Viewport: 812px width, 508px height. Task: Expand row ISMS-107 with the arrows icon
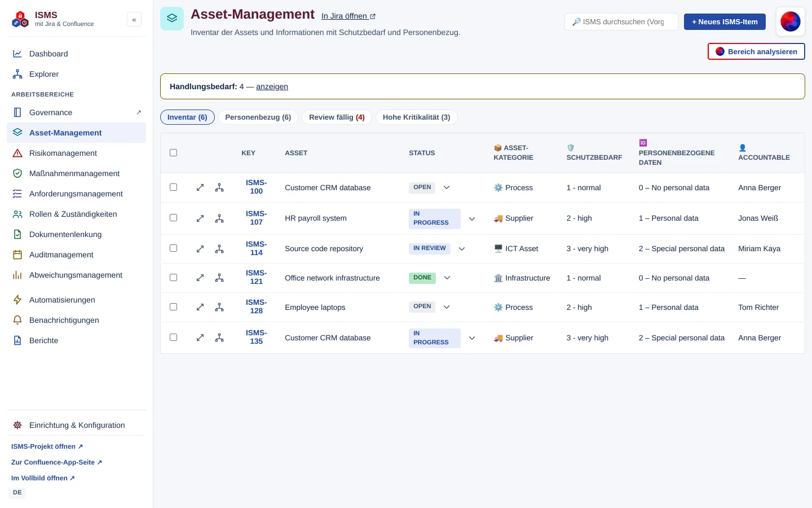point(200,218)
